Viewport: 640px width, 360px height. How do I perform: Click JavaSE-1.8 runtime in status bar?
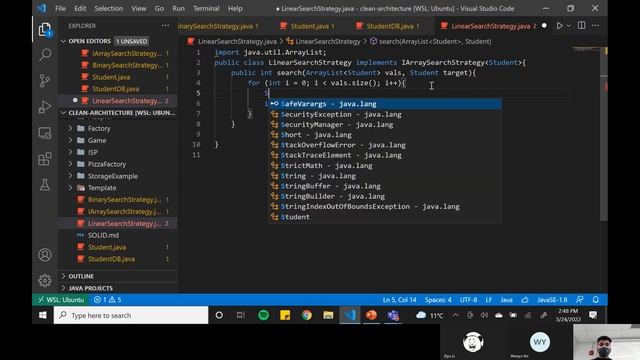(552, 300)
